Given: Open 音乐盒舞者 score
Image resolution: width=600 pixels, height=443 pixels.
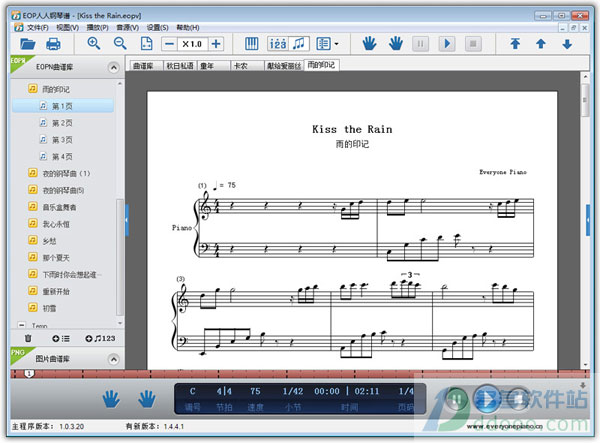Looking at the screenshot, I should coord(59,207).
